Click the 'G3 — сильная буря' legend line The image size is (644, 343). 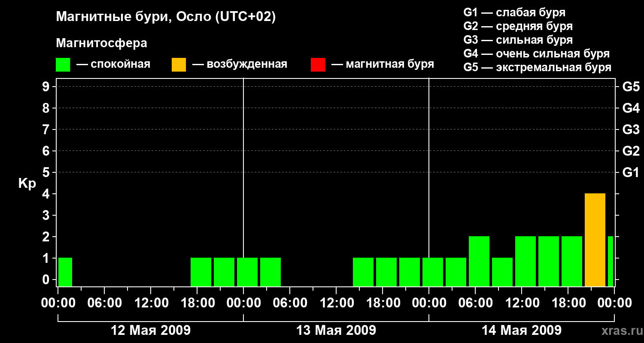coord(518,40)
